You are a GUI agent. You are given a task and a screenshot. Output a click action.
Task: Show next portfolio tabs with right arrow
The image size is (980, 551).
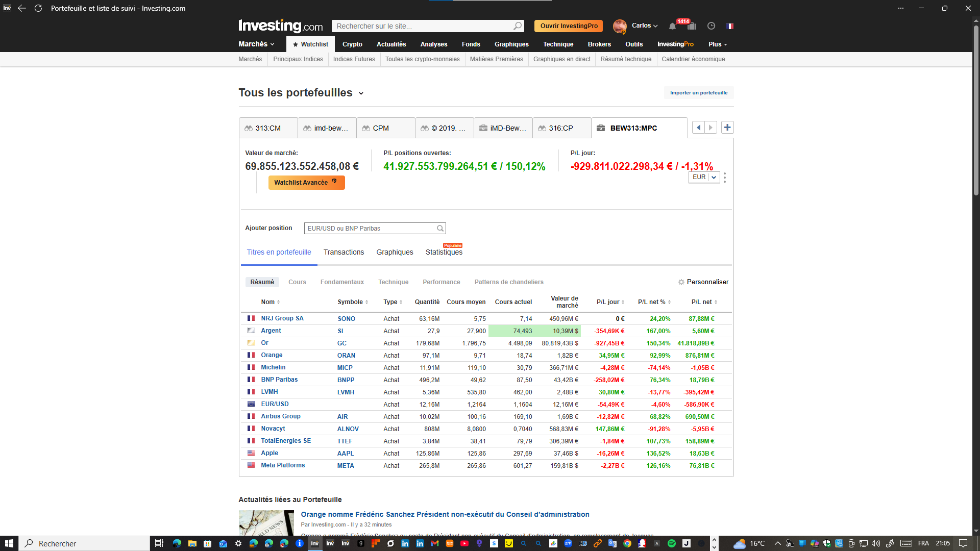(710, 128)
